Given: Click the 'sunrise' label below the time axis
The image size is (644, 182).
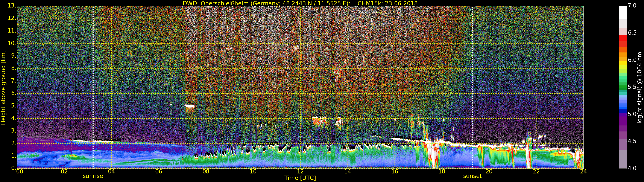Looking at the screenshot, I should point(93,176).
